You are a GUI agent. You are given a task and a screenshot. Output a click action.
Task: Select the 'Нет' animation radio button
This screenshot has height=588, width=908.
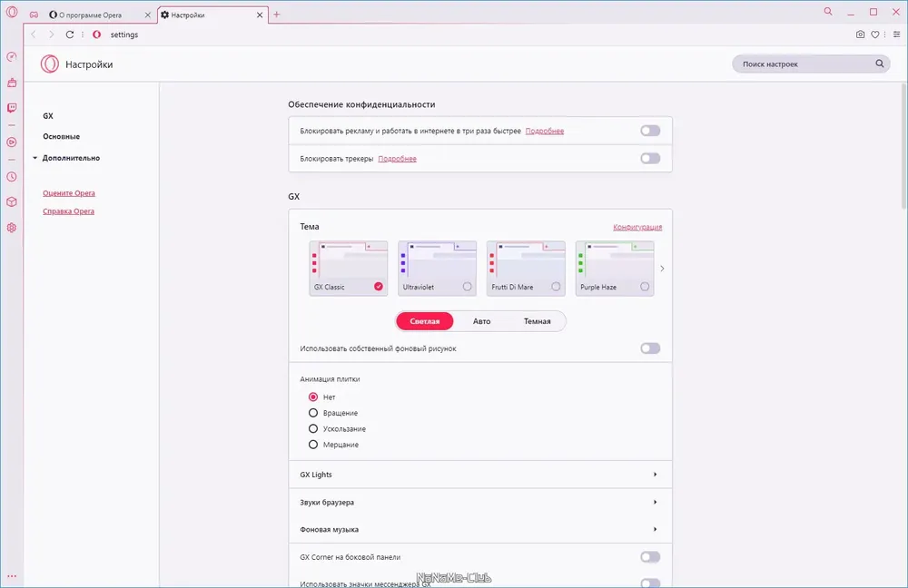tap(313, 397)
